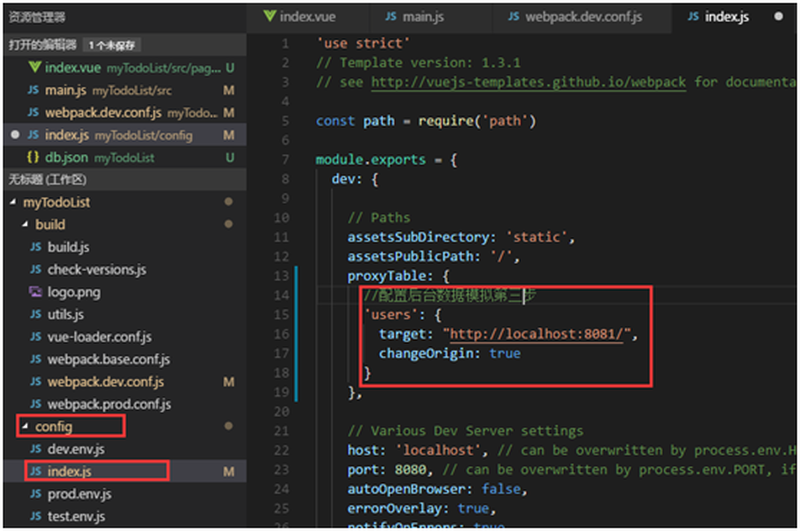Viewport: 800px width, 531px height.
Task: Collapse the untitled workspace section header
Action: pyautogui.click(x=125, y=180)
